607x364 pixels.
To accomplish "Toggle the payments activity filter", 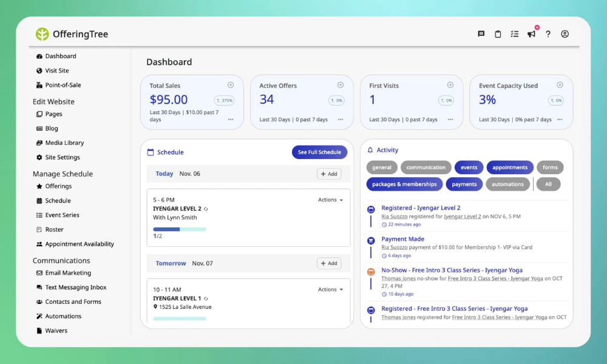I will coord(464,184).
